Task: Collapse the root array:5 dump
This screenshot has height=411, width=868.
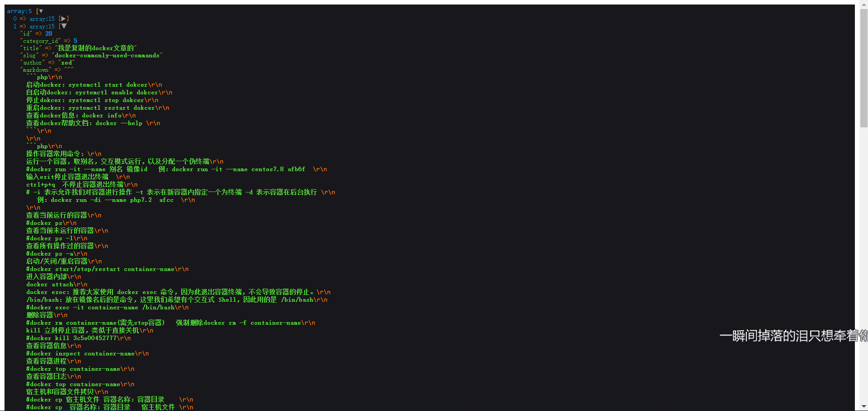Action: (x=41, y=11)
